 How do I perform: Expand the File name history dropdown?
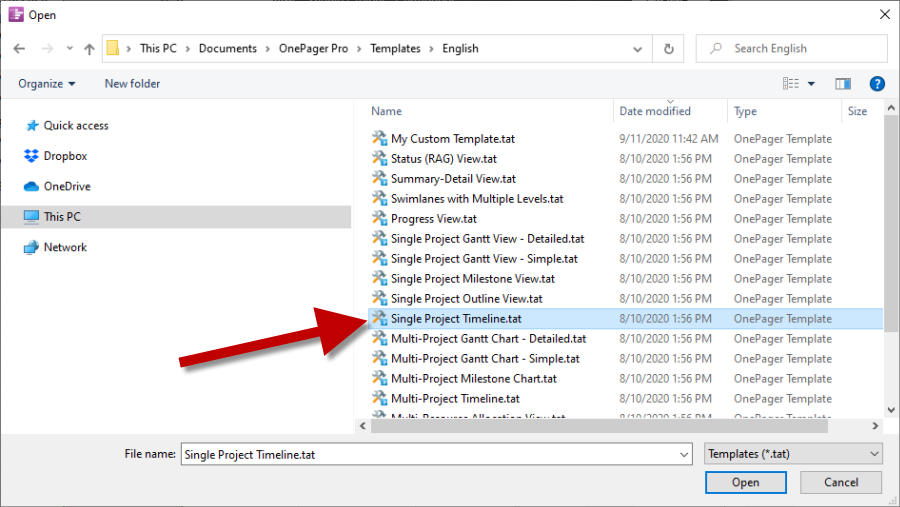[684, 454]
